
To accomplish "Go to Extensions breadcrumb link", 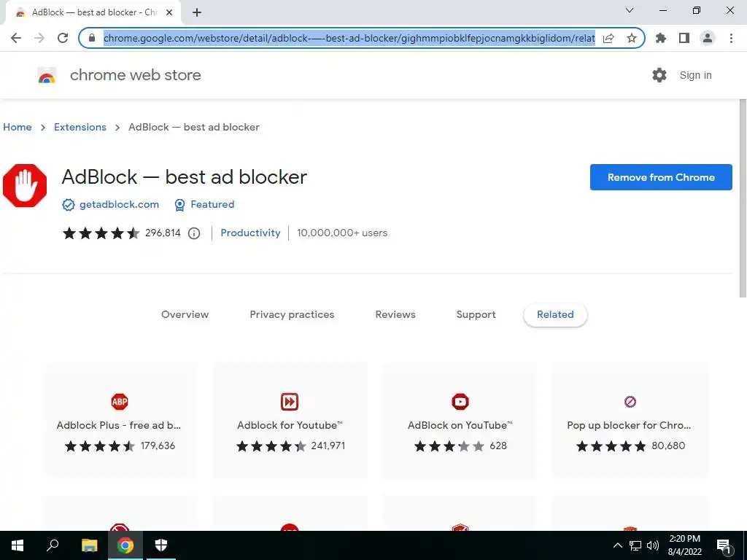I will pos(80,127).
